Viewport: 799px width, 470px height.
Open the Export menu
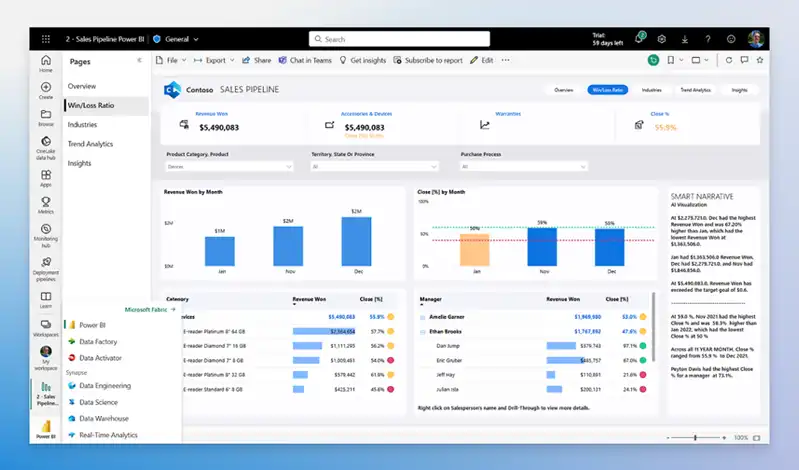pyautogui.click(x=214, y=60)
